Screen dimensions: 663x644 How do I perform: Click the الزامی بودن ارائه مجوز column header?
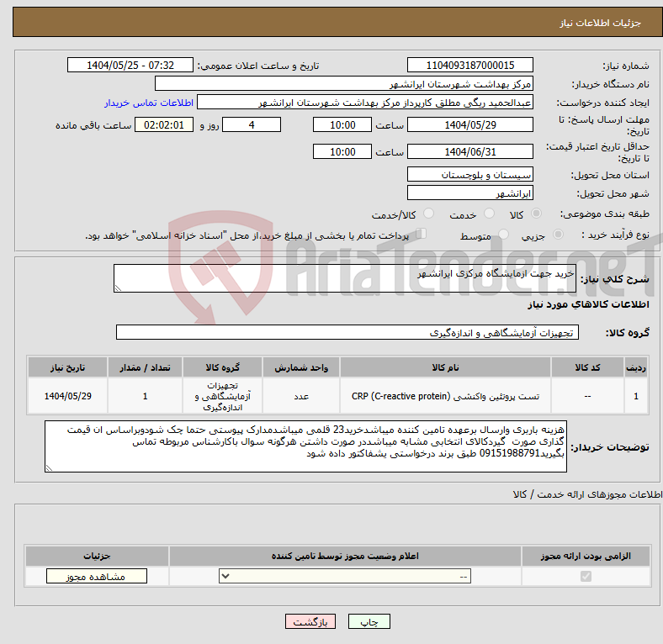tap(586, 556)
